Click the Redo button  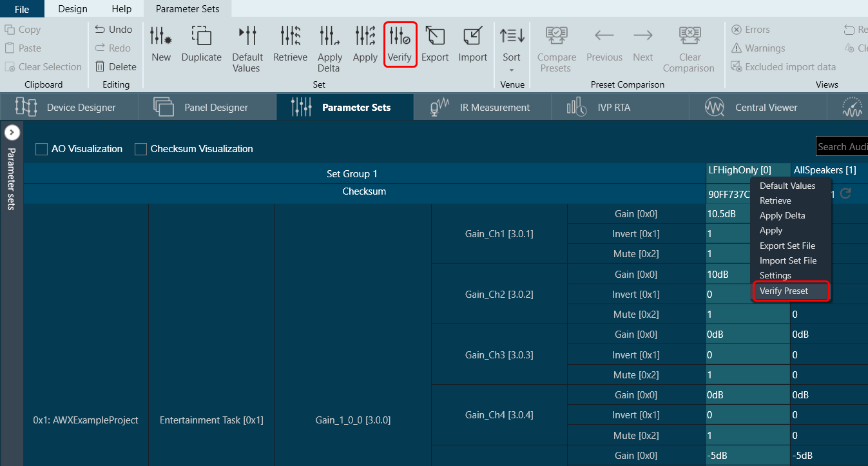click(x=113, y=48)
